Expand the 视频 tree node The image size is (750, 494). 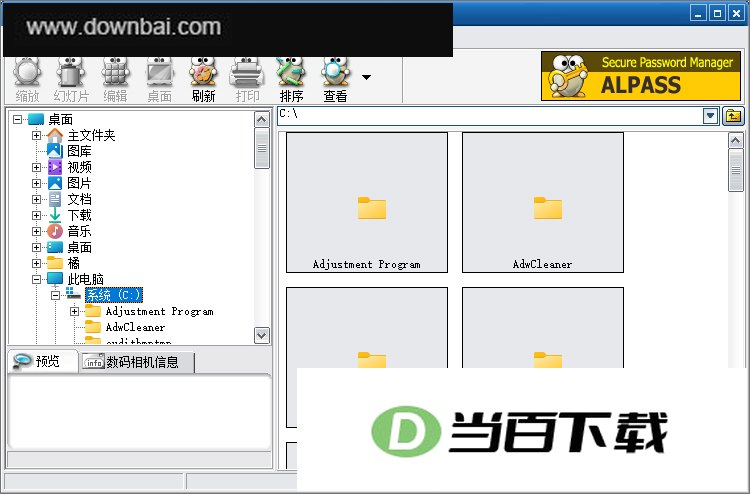pos(36,167)
